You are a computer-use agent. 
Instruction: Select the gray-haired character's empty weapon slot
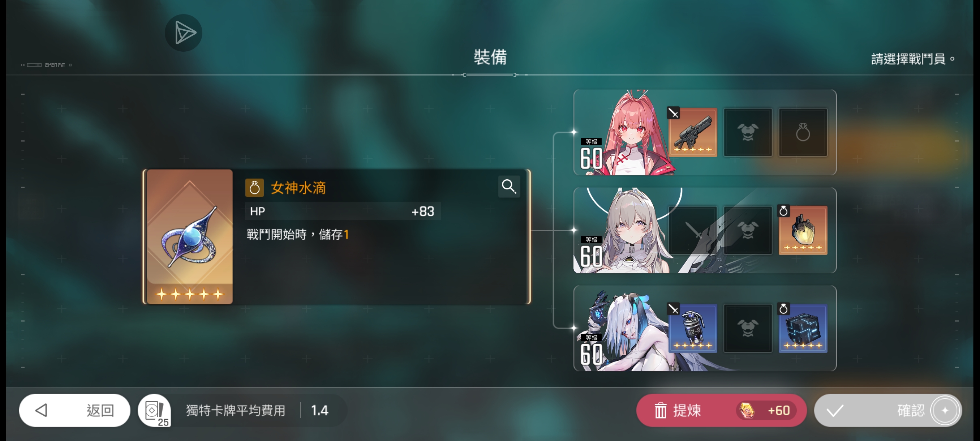pos(693,230)
